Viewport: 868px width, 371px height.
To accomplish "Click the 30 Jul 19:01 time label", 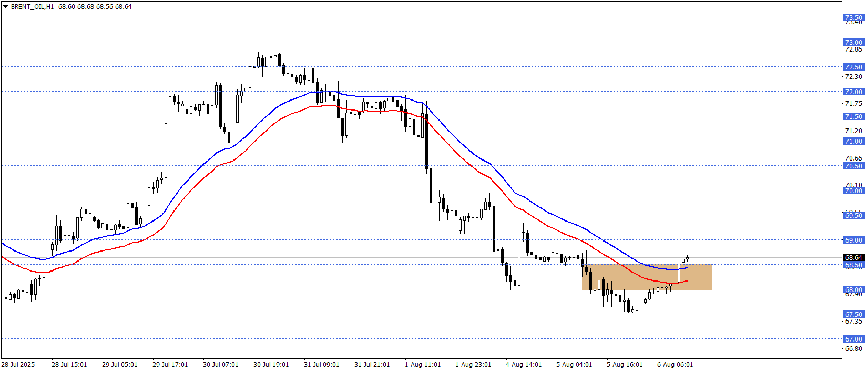I will point(271,364).
